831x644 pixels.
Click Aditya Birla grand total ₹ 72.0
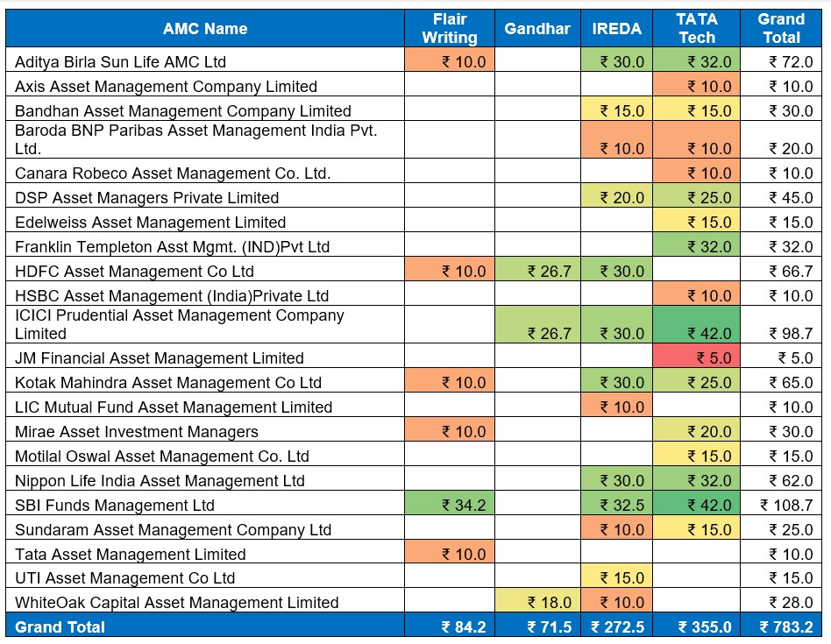coord(781,60)
